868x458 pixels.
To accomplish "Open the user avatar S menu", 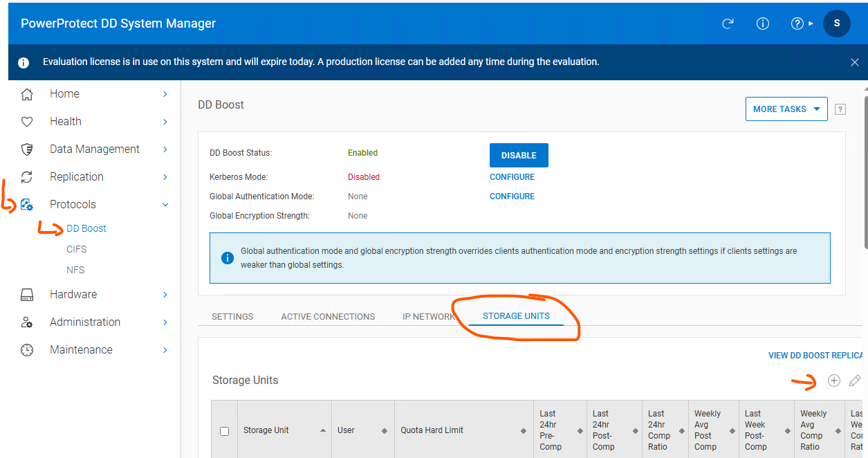I will coord(836,24).
